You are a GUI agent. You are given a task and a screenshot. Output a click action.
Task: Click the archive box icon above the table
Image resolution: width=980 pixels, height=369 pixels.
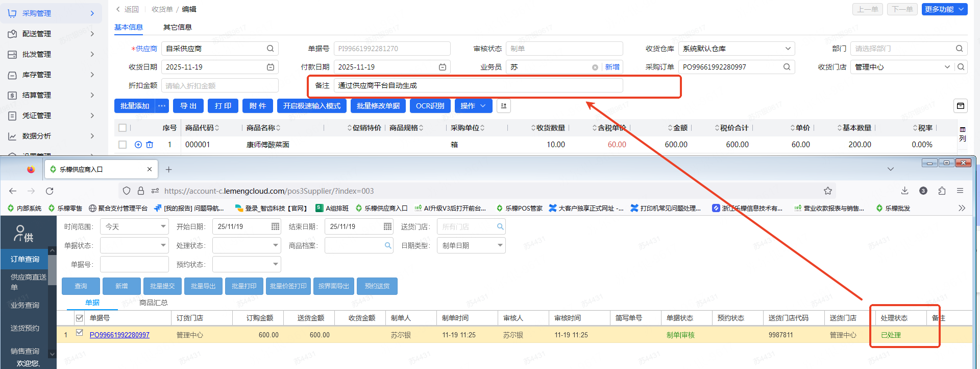961,106
